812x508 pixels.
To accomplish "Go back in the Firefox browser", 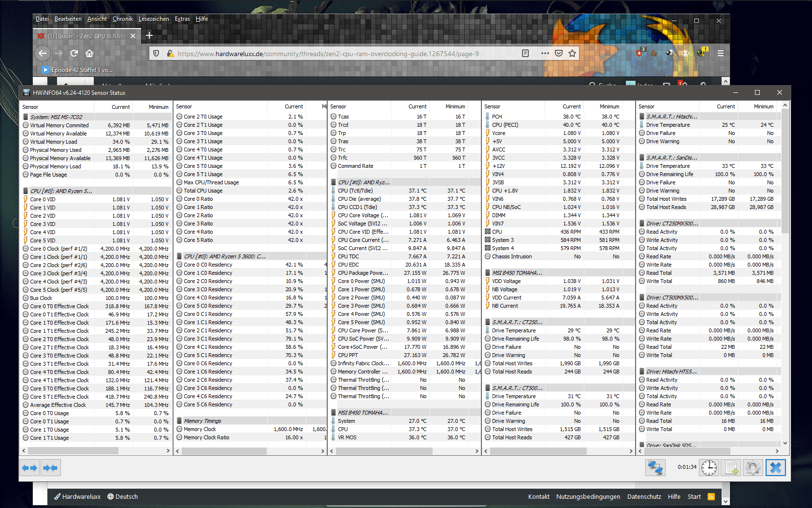I will tap(43, 53).
